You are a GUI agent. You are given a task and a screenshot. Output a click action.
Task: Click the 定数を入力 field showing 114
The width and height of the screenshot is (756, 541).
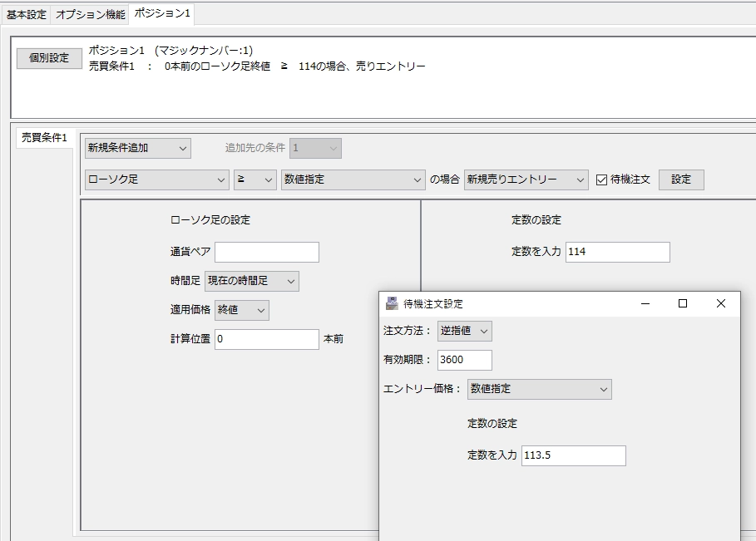[x=617, y=252]
